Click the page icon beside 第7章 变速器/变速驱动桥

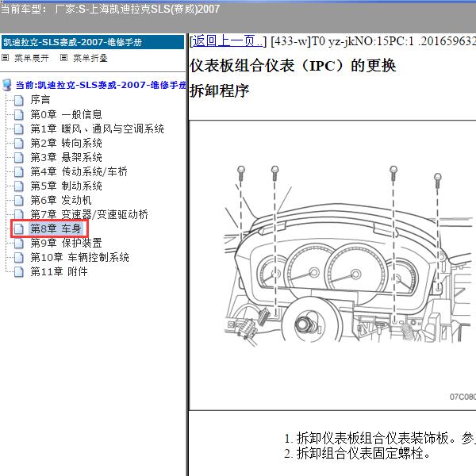click(x=19, y=215)
